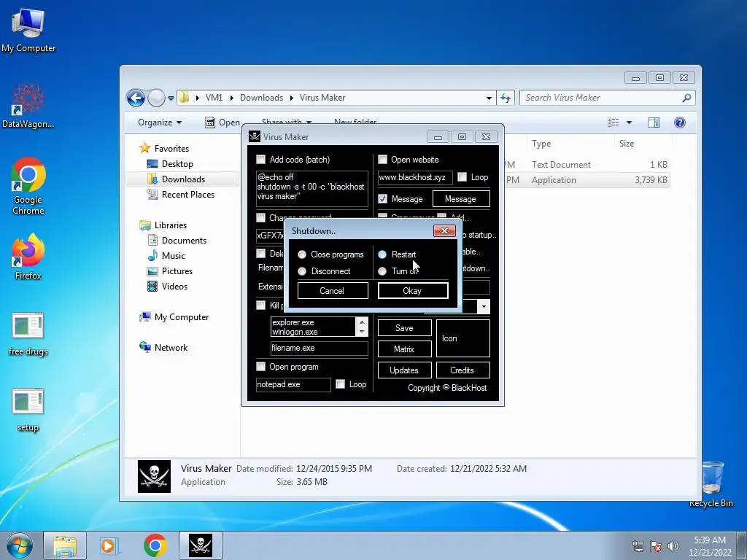Click the process list up arrow
The width and height of the screenshot is (747, 560).
click(x=362, y=322)
